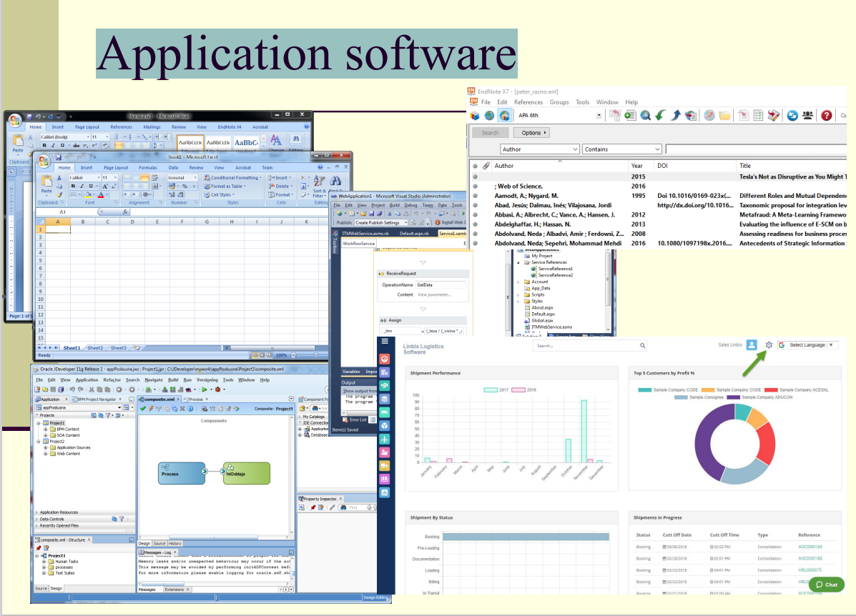Click Fill Color bucket in Excel Font group
Image resolution: width=856 pixels, height=616 pixels.
pos(88,195)
